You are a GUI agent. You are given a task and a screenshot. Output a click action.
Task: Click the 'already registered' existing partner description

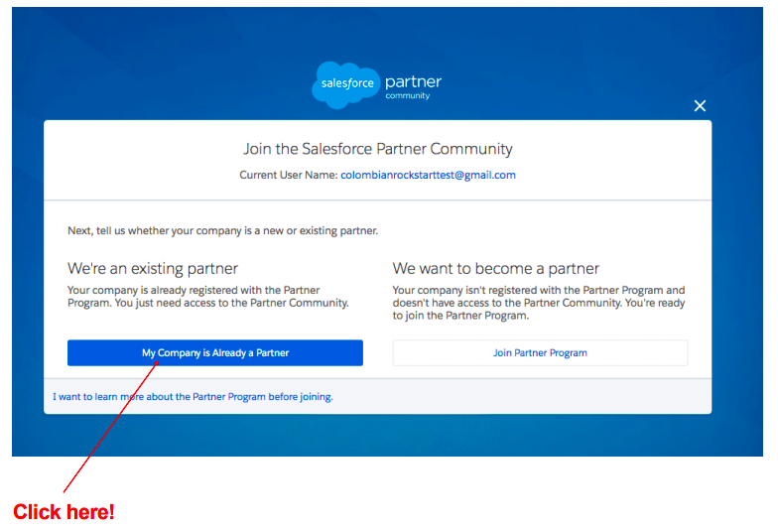coord(208,297)
